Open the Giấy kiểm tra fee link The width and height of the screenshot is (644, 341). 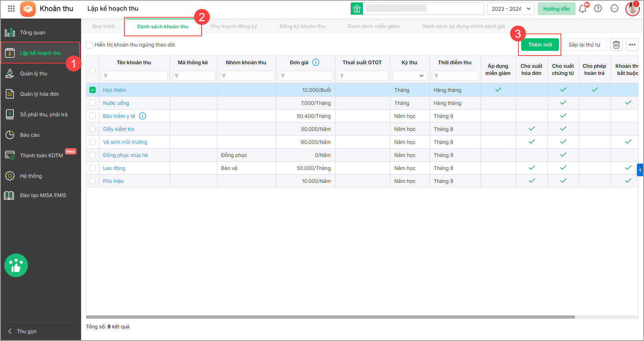[x=118, y=129]
